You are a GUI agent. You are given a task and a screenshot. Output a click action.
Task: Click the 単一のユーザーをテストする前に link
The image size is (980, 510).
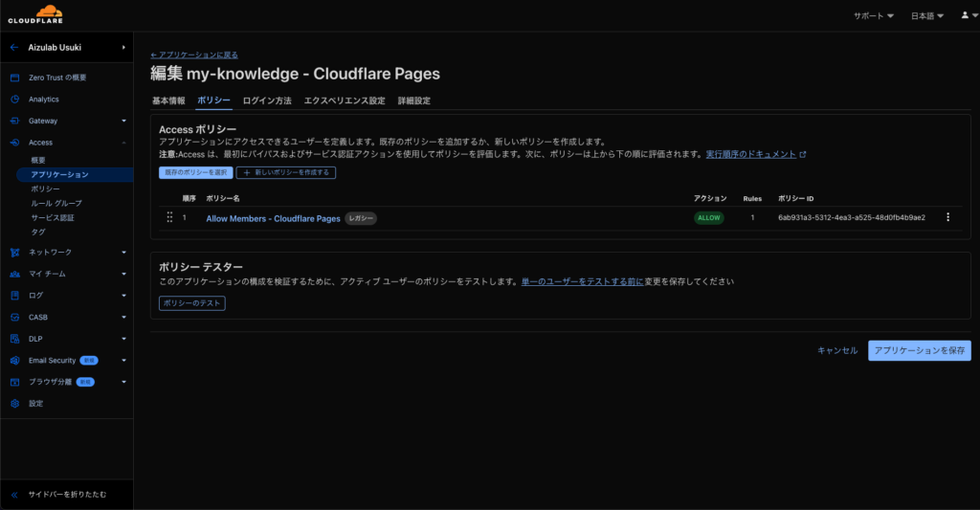tap(582, 282)
